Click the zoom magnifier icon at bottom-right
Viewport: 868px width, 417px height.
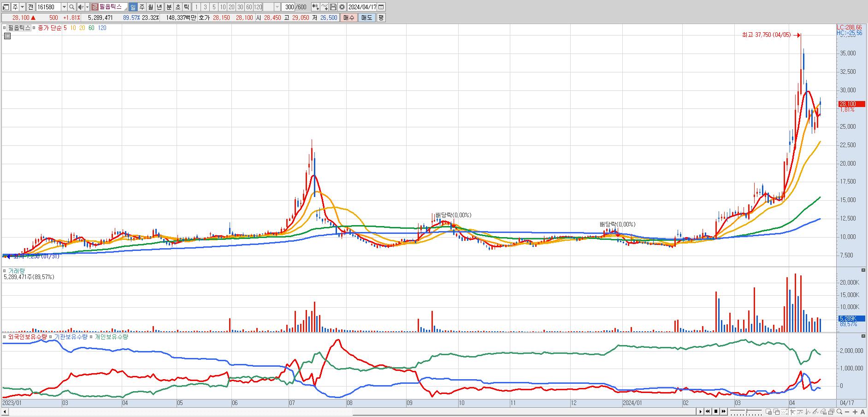pyautogui.click(x=839, y=411)
